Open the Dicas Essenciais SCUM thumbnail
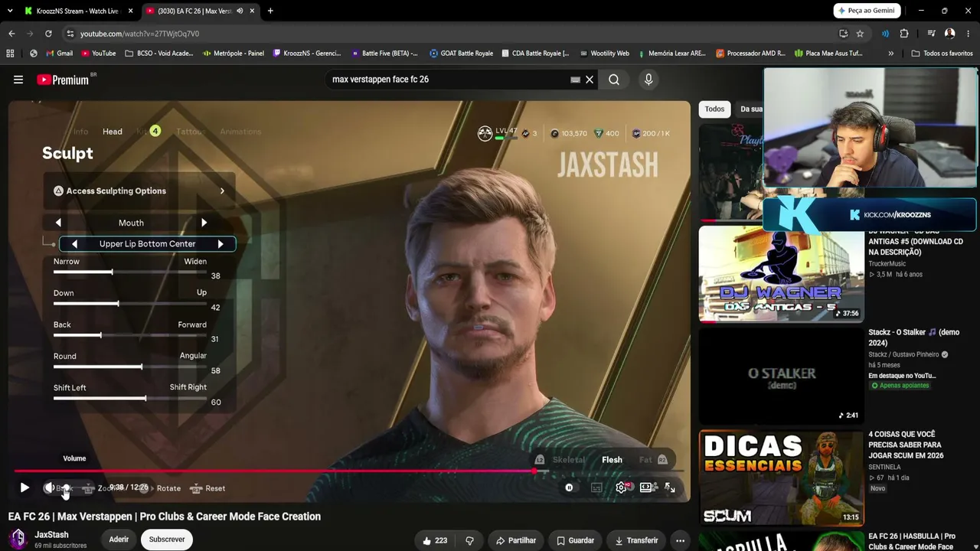Viewport: 980px width, 551px height. pyautogui.click(x=781, y=478)
